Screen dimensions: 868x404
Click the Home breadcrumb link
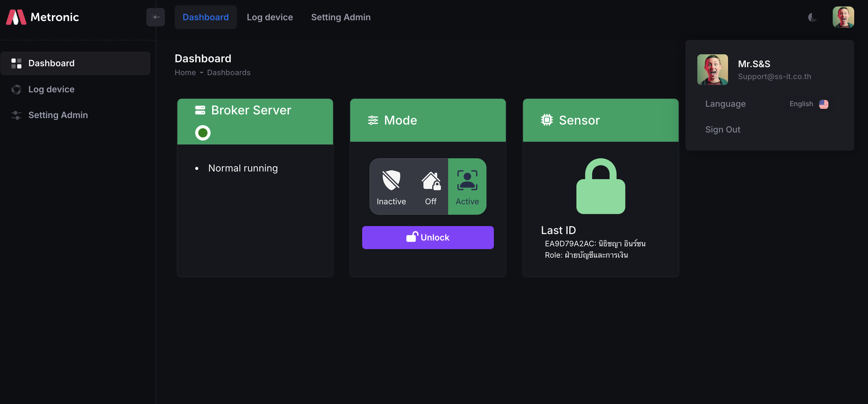(185, 72)
